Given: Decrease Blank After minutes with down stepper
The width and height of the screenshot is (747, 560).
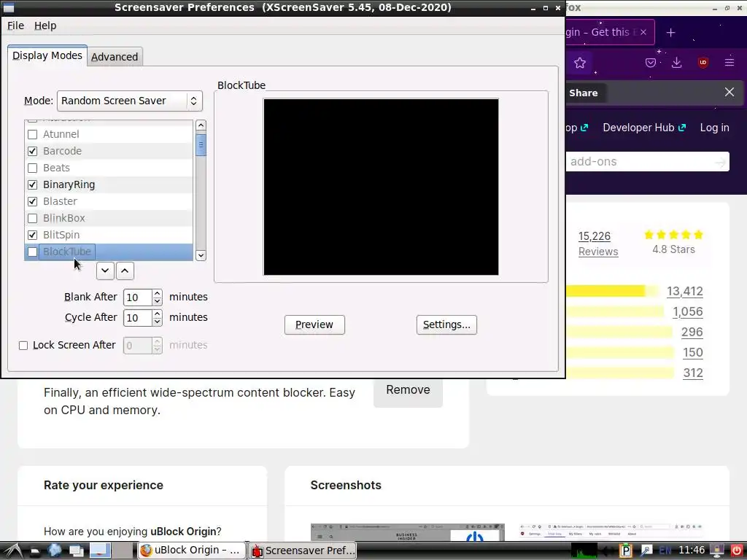Looking at the screenshot, I should (158, 301).
